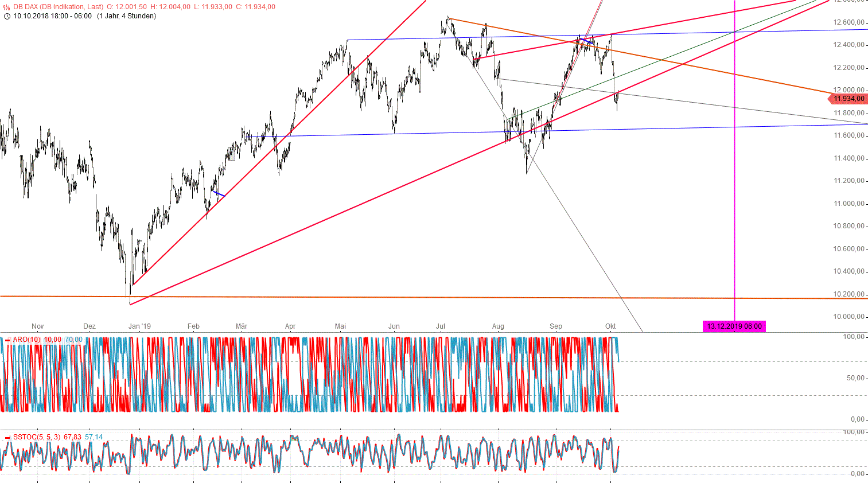Click the low value L: 11.933,00
The height and width of the screenshot is (483, 868).
tap(213, 7)
